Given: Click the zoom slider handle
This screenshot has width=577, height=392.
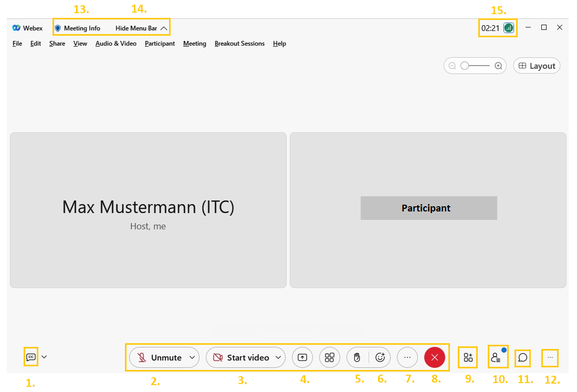Looking at the screenshot, I should (x=465, y=66).
